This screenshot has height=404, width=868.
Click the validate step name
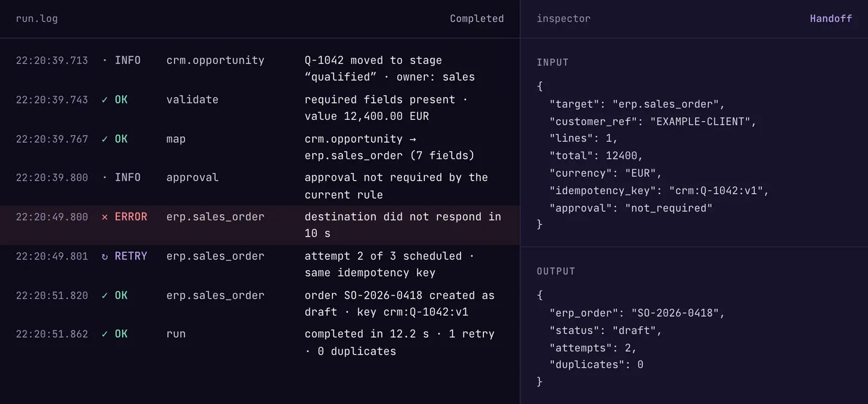pyautogui.click(x=192, y=99)
